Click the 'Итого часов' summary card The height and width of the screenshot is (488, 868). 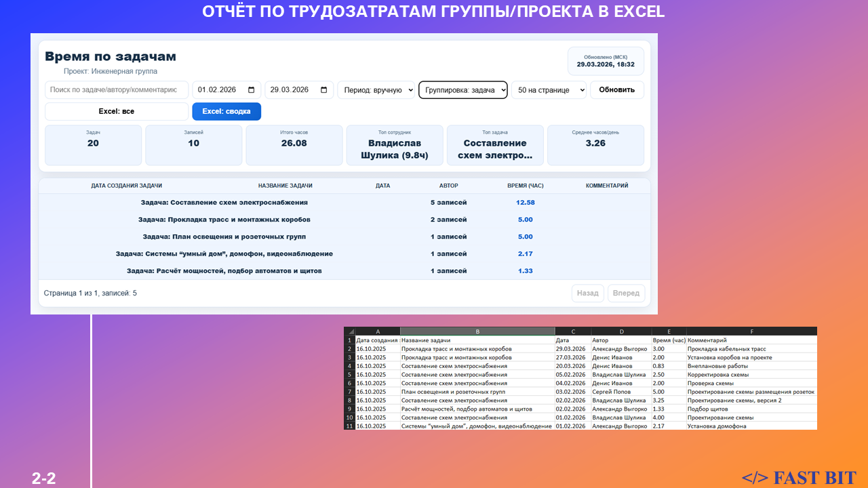[x=294, y=145]
